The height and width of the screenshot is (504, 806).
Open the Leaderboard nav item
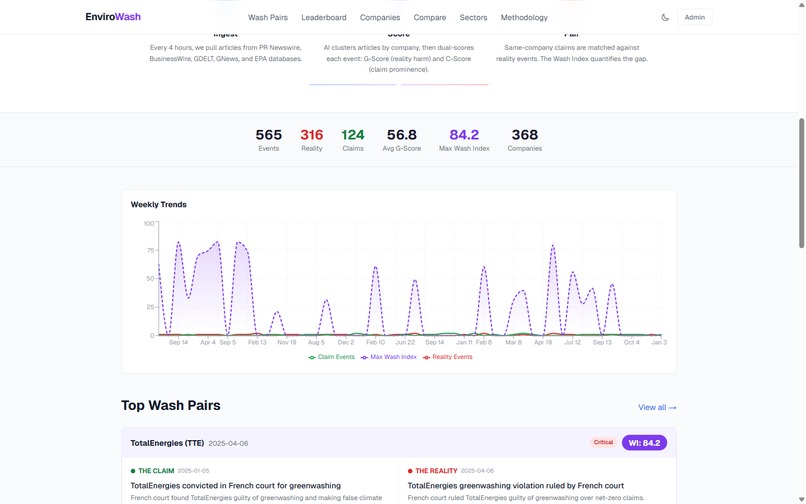tap(324, 17)
